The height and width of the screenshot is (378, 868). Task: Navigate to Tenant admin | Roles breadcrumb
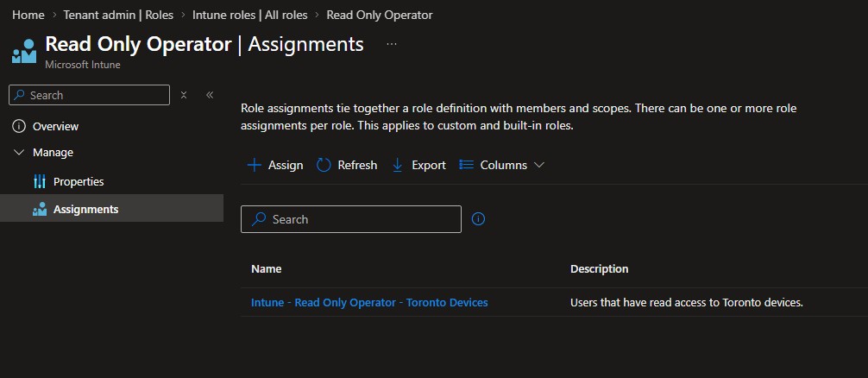[x=118, y=15]
